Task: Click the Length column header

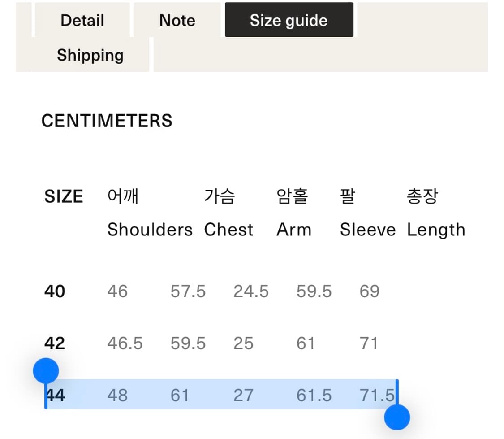Action: [436, 230]
